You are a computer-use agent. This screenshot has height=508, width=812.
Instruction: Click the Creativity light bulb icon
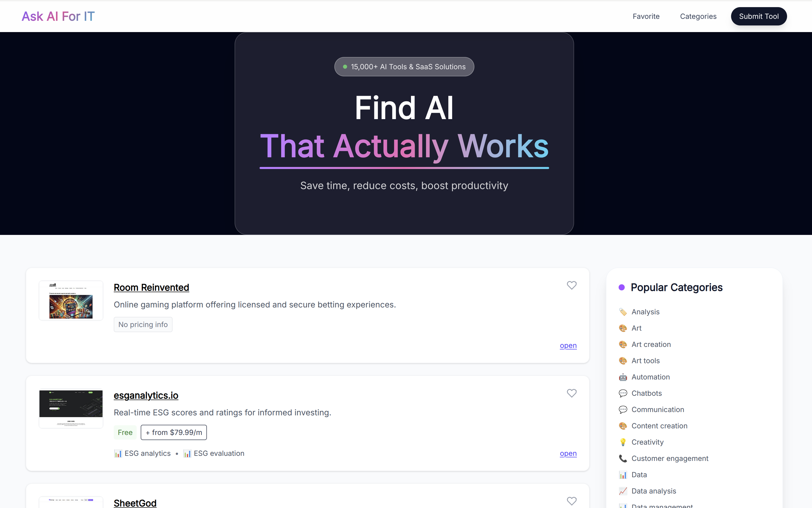pyautogui.click(x=623, y=442)
